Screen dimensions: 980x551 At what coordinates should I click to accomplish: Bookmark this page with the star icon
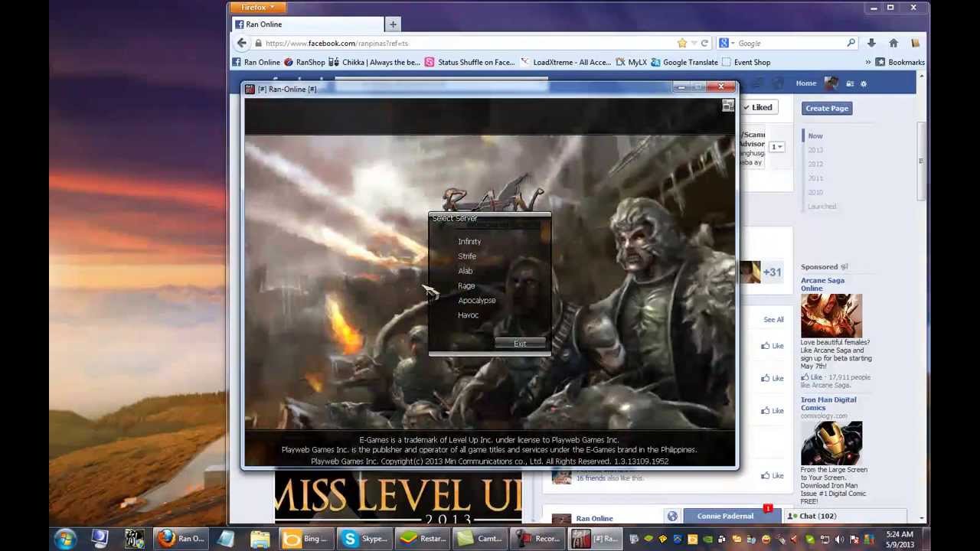click(681, 44)
